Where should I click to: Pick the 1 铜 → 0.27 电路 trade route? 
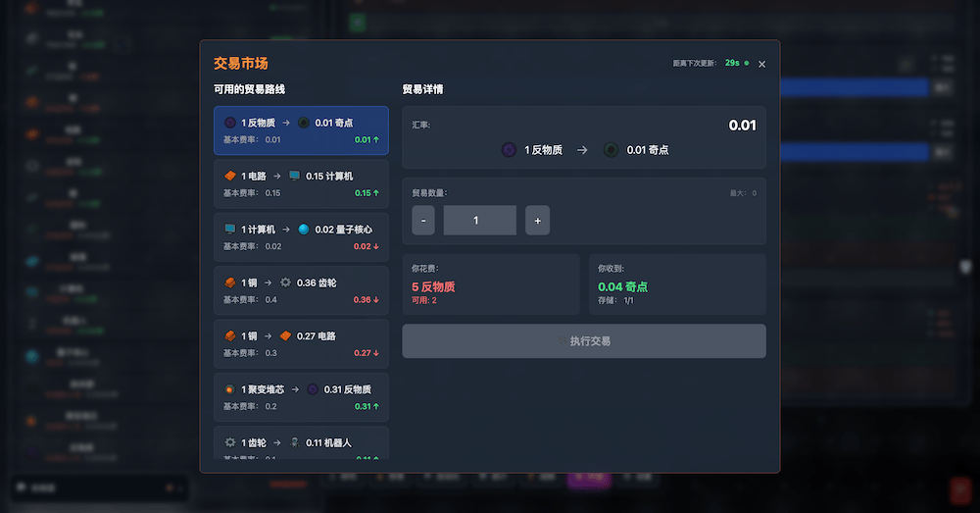[x=301, y=343]
